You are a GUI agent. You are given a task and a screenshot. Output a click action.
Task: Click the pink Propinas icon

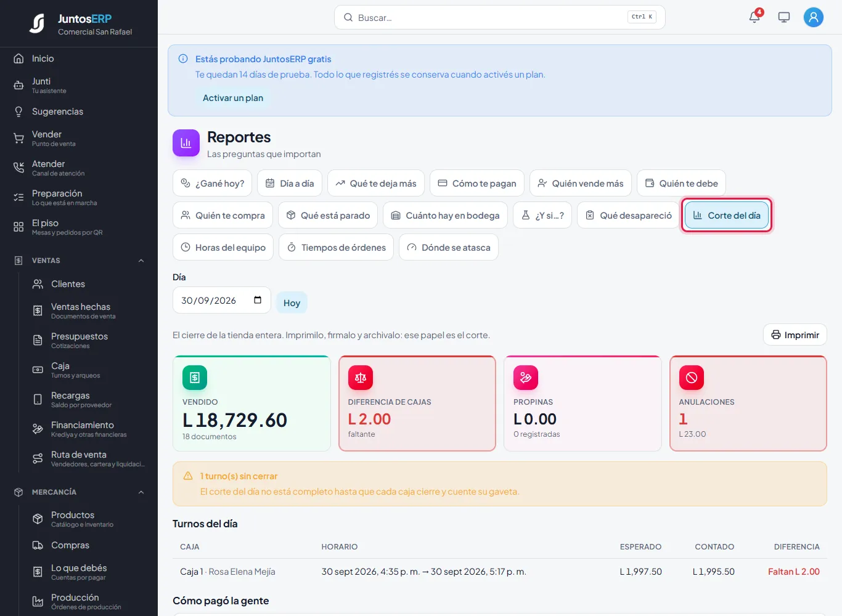tap(526, 378)
